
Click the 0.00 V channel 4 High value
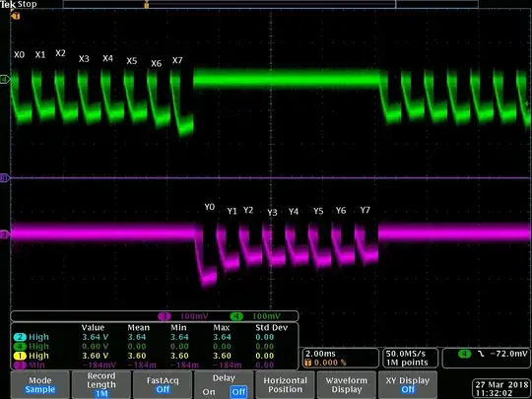click(96, 347)
